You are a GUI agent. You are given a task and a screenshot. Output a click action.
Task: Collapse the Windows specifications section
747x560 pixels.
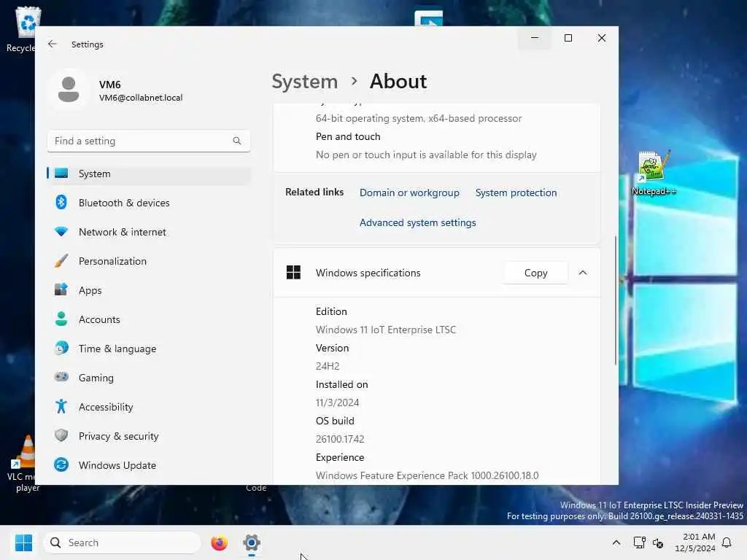tap(583, 273)
